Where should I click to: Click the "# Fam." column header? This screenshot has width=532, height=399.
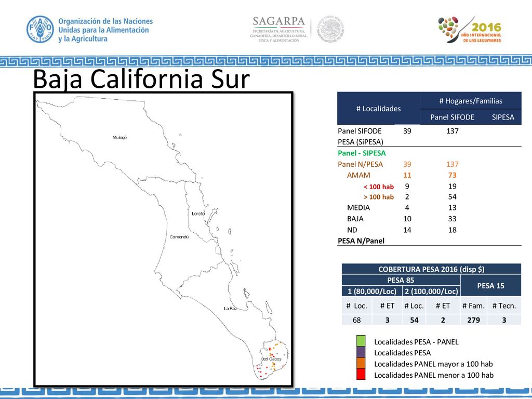474,305
